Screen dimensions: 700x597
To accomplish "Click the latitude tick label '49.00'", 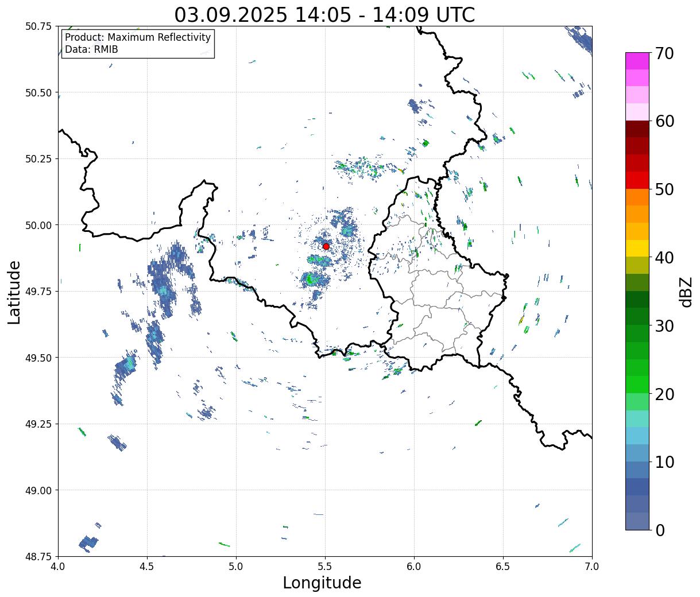I will coord(38,490).
